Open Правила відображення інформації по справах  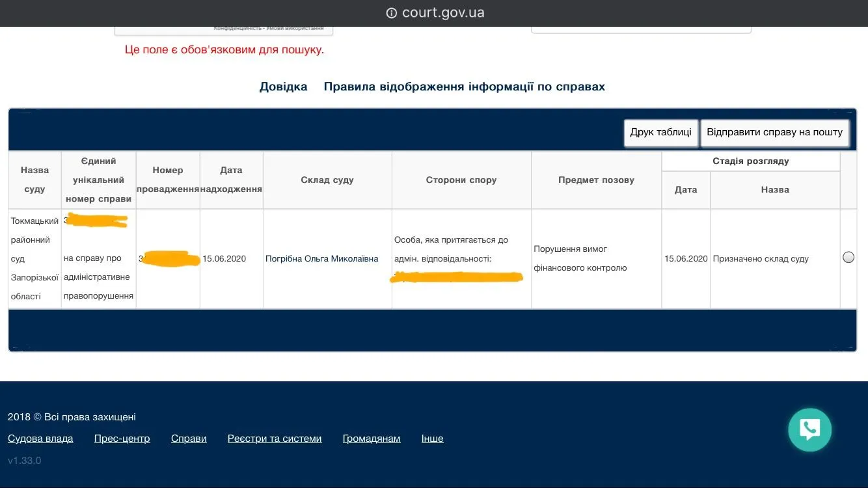(464, 87)
